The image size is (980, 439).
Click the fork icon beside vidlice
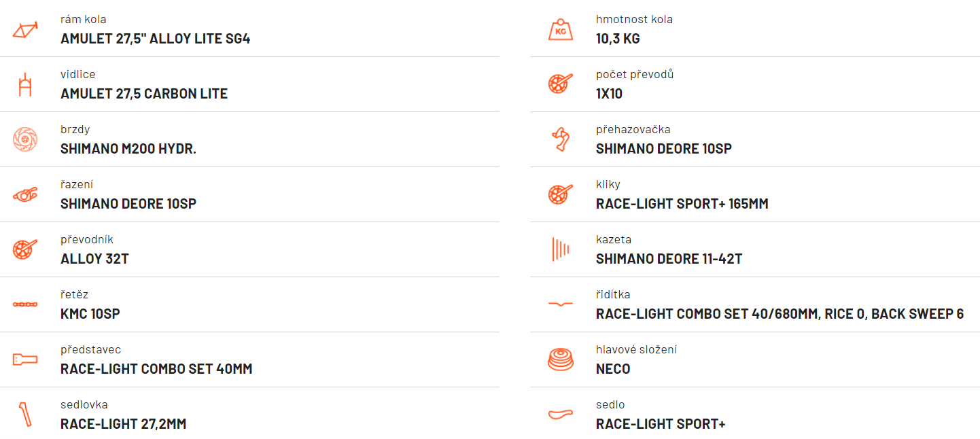pyautogui.click(x=25, y=84)
